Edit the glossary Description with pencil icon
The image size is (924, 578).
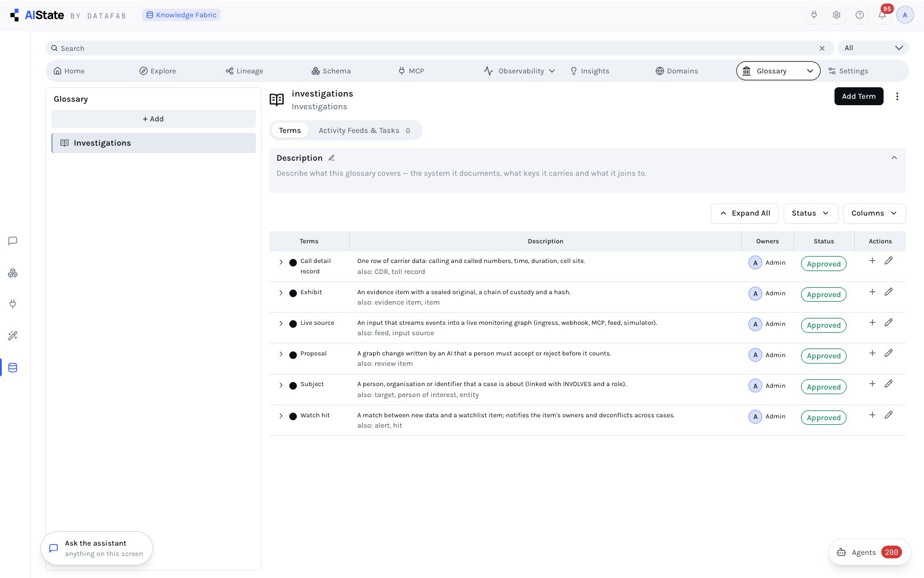pos(331,158)
